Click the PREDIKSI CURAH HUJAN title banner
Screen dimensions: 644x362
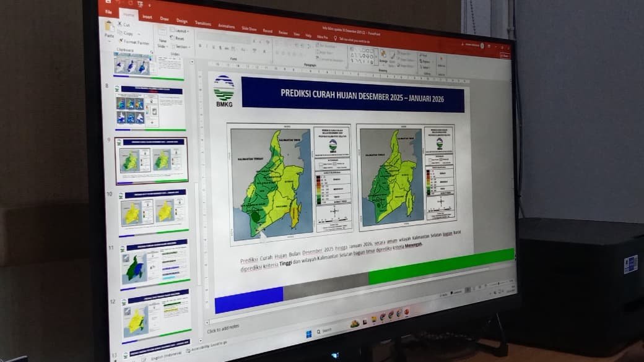353,95
